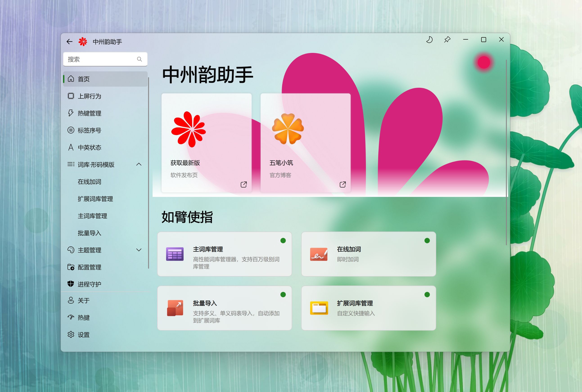
Task: Collapse the 词库·形码模版 section
Action: click(139, 164)
